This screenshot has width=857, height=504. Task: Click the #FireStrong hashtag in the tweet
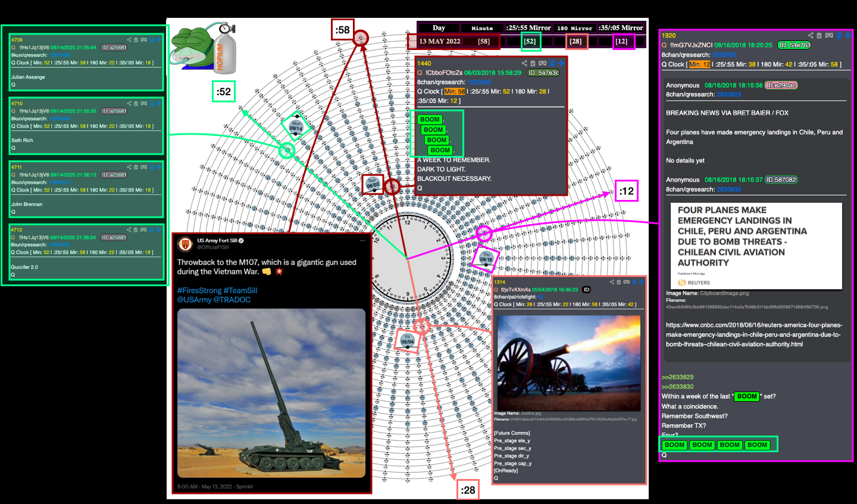pos(199,290)
